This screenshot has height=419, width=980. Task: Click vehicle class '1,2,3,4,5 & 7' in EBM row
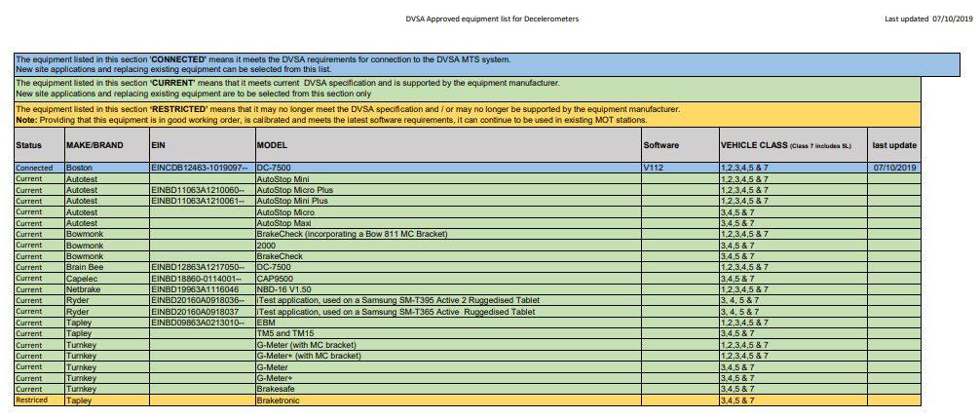tap(744, 323)
